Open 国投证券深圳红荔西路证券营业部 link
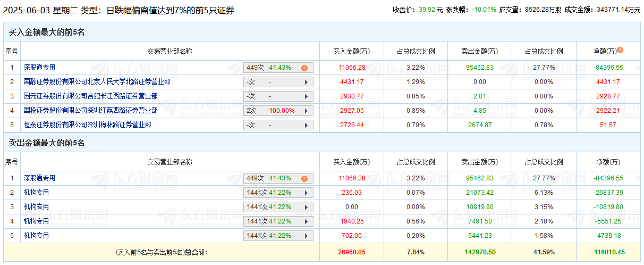Viewport: 644px width, 265px height. [x=90, y=111]
